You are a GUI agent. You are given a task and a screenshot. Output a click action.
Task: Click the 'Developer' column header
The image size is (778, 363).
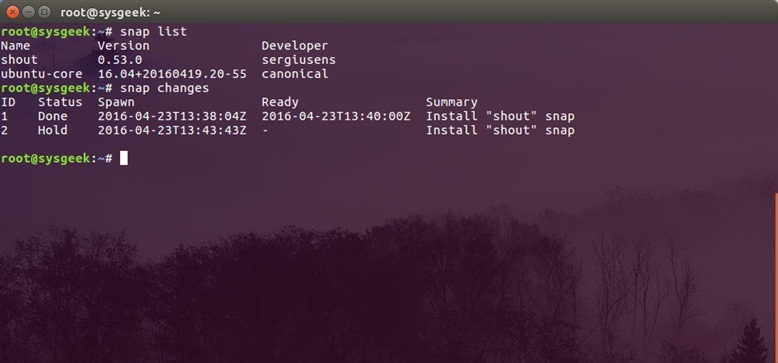pos(295,46)
